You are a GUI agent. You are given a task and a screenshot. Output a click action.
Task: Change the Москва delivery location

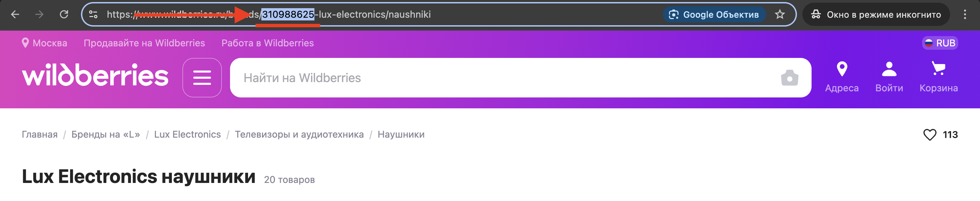pyautogui.click(x=45, y=43)
